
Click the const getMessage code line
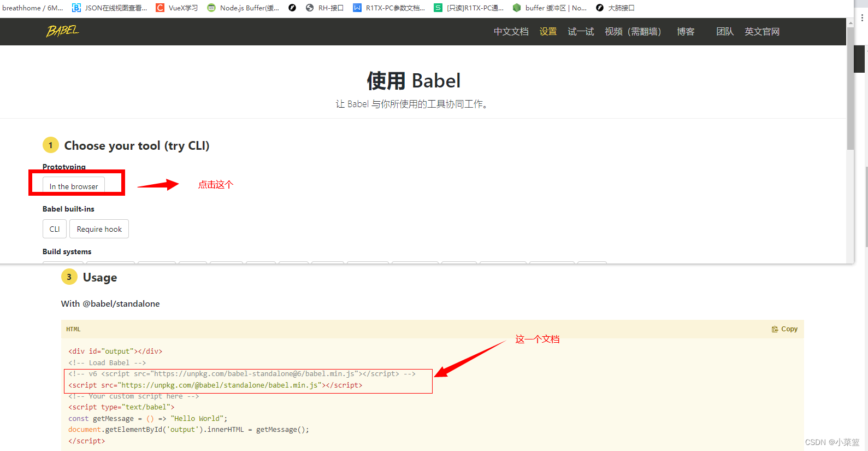[x=147, y=418]
